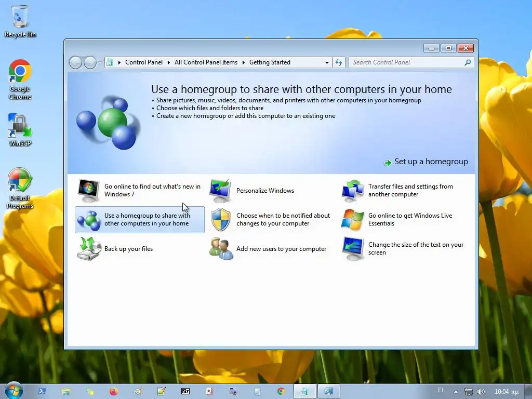Click the volume speaker icon in tray
The image size is (532, 399).
tap(481, 392)
